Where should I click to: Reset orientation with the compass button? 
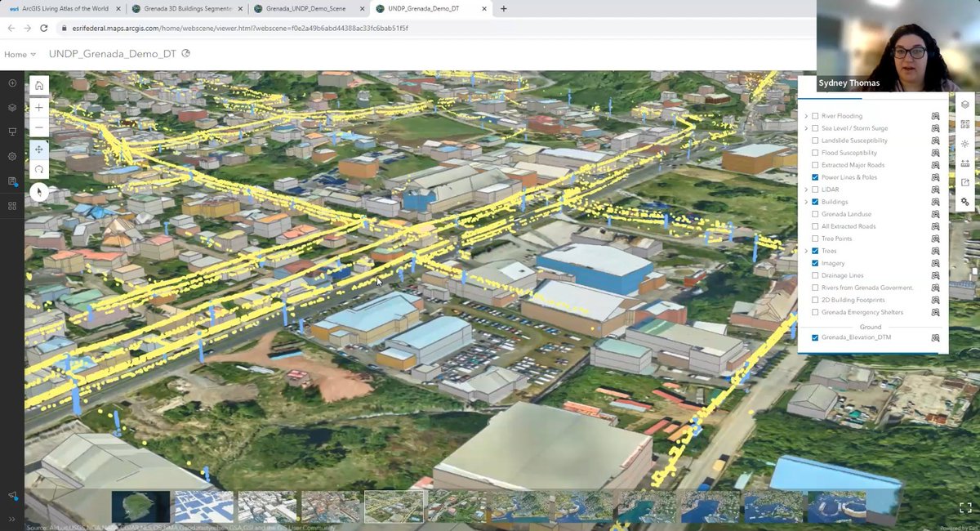coord(39,191)
